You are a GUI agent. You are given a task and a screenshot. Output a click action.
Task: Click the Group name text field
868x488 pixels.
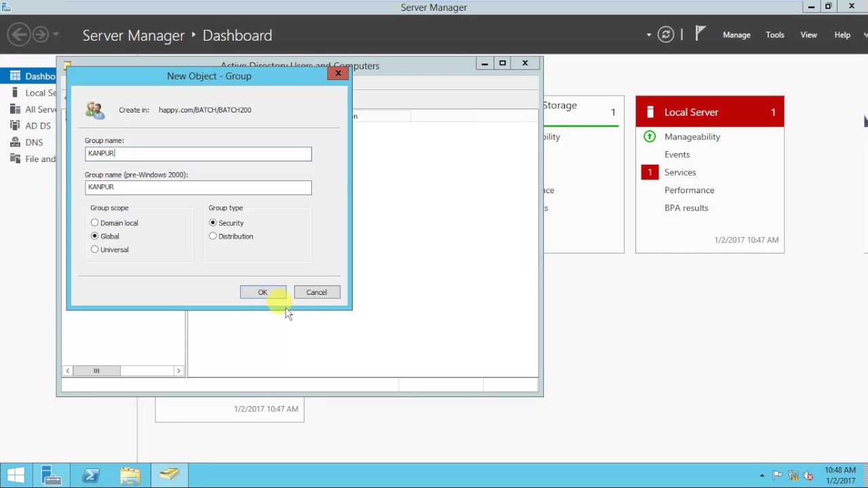click(x=198, y=153)
